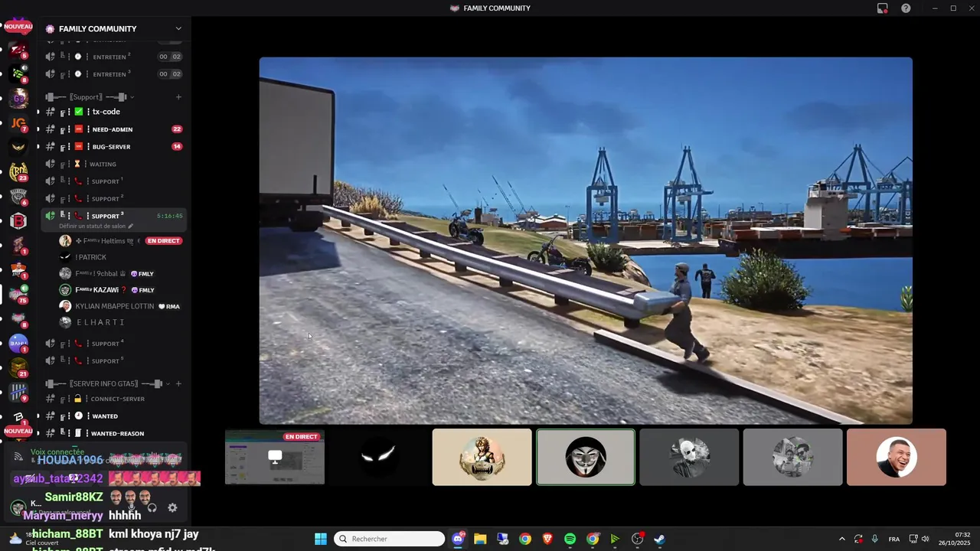Click the lower NOUVEAU unread pill
Image resolution: width=980 pixels, height=551 pixels.
point(18,431)
